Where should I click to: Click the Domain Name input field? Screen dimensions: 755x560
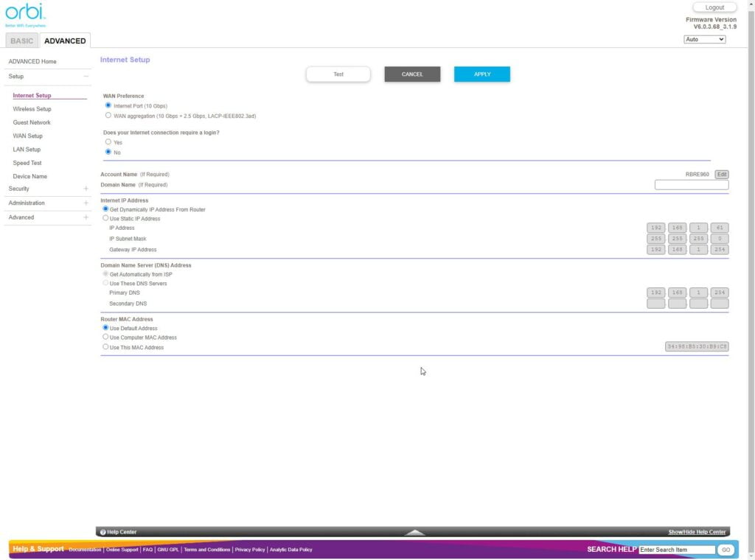click(691, 185)
